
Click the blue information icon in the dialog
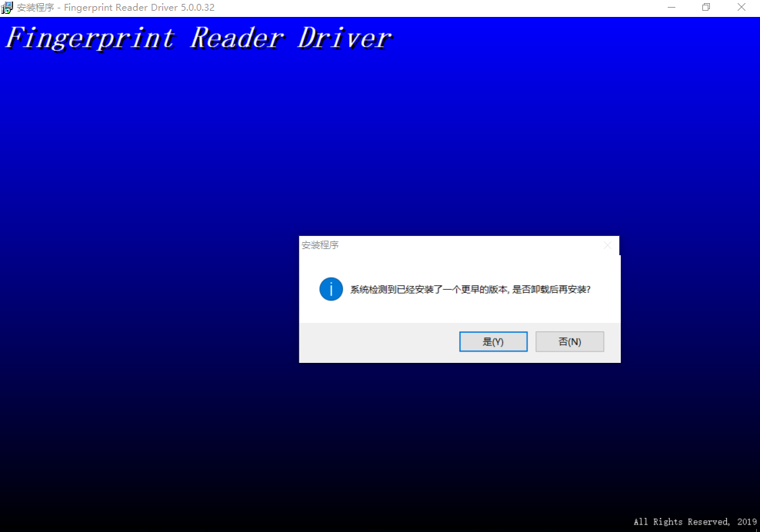pyautogui.click(x=331, y=289)
